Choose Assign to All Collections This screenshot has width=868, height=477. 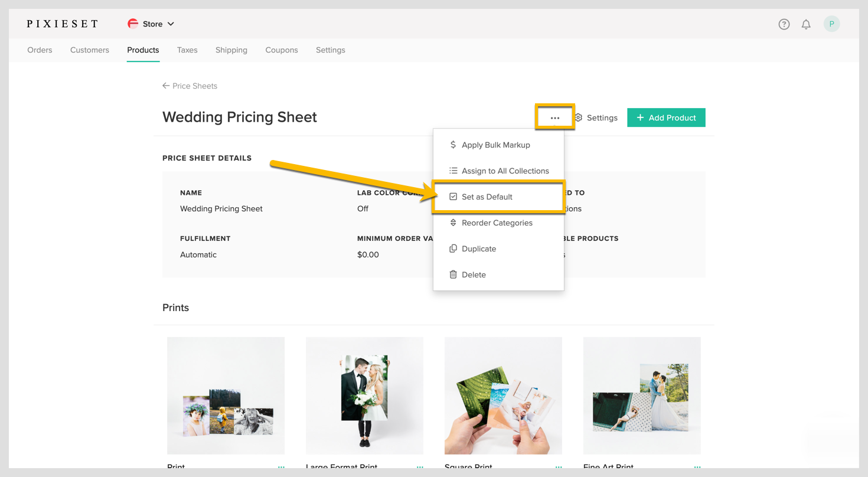pos(498,171)
